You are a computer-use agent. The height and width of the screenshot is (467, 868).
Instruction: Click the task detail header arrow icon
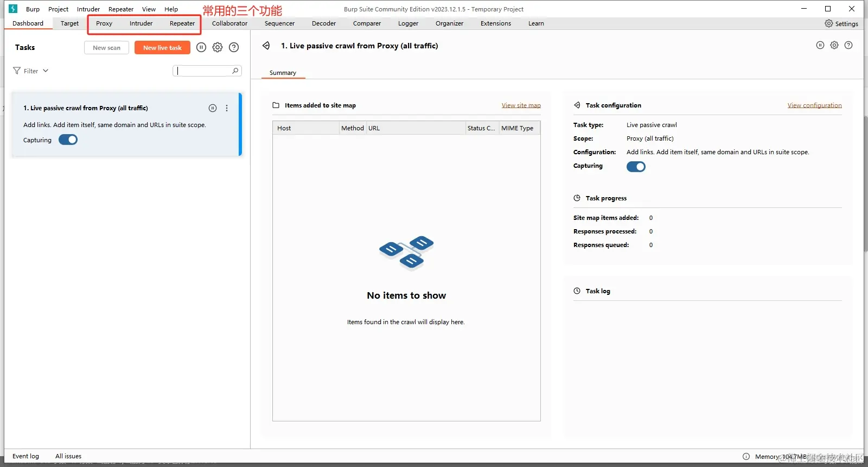coord(266,46)
